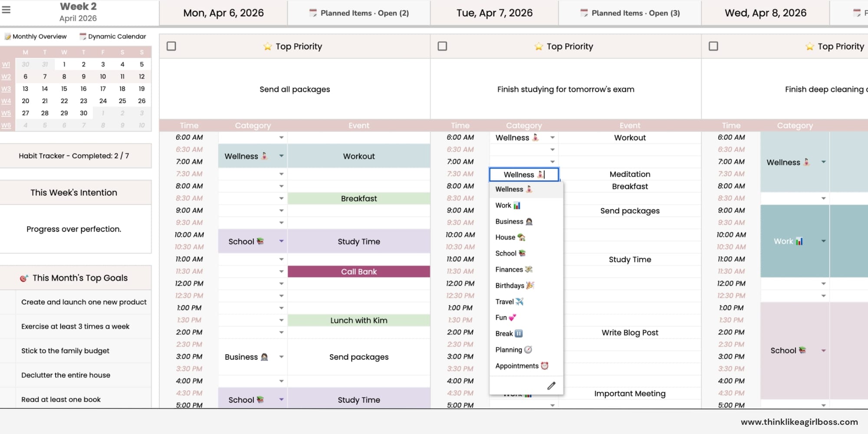
Task: Click calendar icon next to Planned Items Open (2)
Action: 312,13
